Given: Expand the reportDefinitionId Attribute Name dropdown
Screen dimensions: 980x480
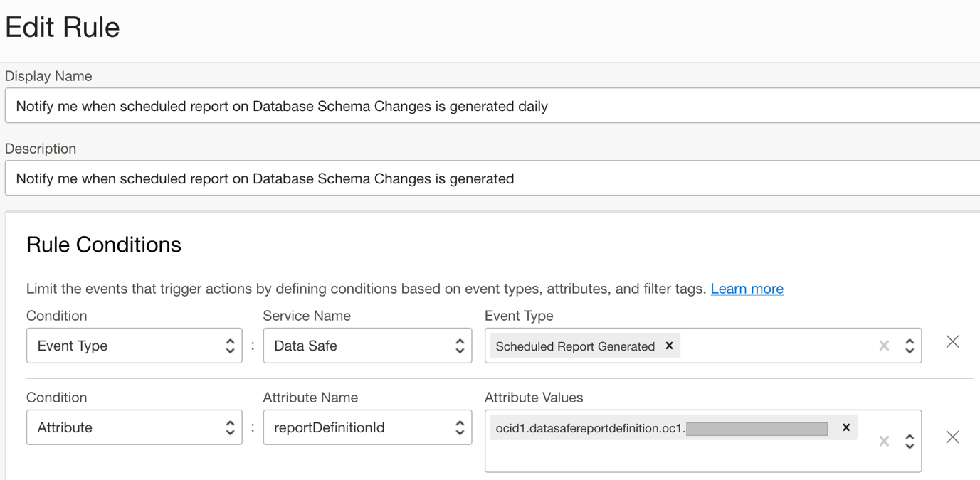Looking at the screenshot, I should [x=367, y=427].
